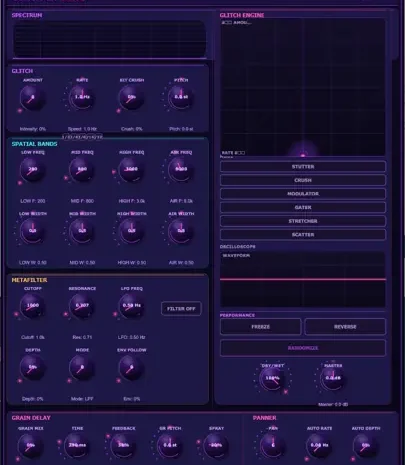Enable the Freeze performance button
This screenshot has height=465, width=405.
tap(261, 327)
